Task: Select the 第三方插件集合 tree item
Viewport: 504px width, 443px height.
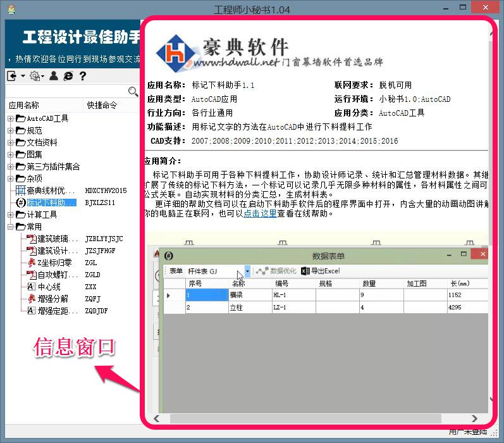Action: coord(53,166)
